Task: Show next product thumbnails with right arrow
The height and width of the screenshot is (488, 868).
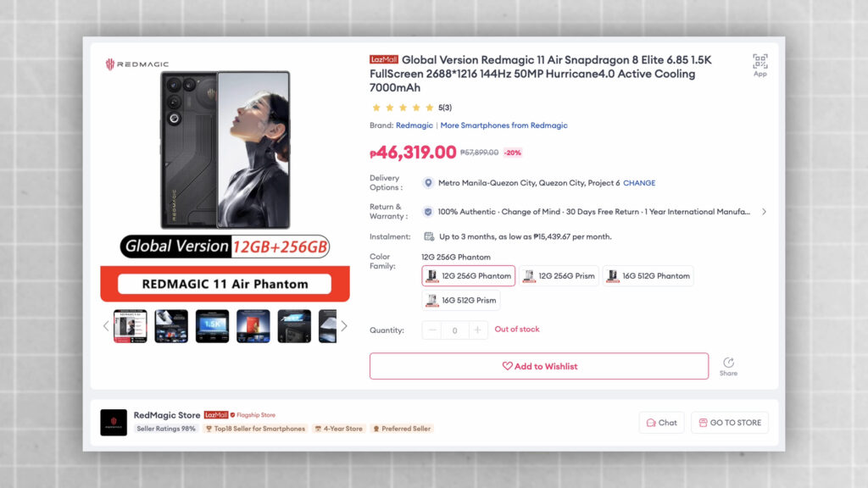Action: point(344,326)
